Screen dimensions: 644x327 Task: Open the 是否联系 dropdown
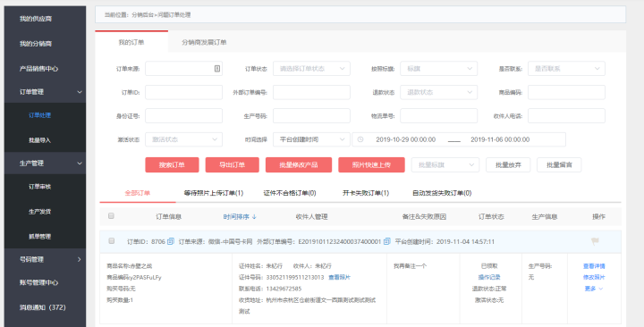(566, 69)
